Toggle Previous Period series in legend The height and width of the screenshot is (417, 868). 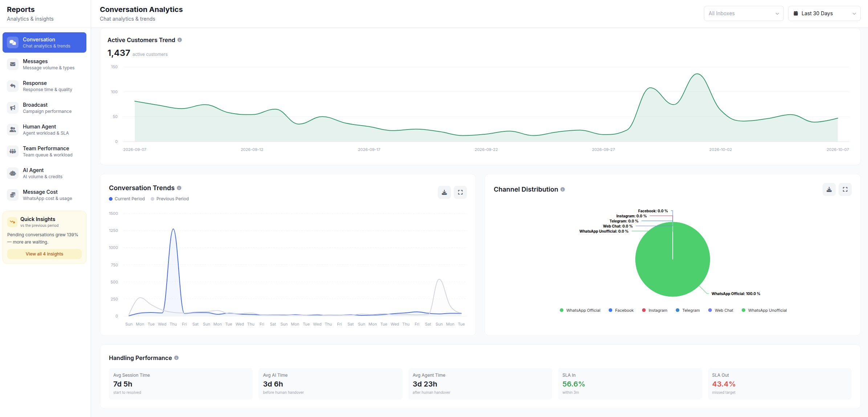point(170,199)
